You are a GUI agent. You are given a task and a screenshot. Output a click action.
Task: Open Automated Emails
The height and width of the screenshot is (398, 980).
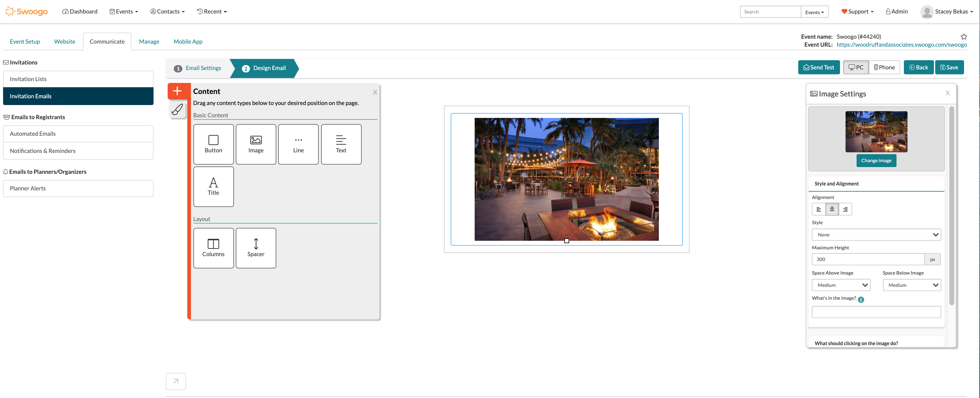tap(78, 134)
